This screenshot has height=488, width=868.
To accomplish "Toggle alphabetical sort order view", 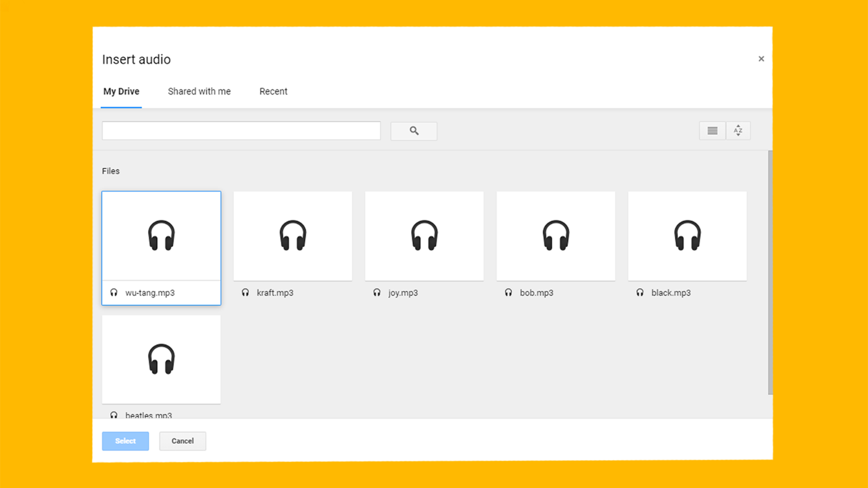I will click(x=738, y=130).
